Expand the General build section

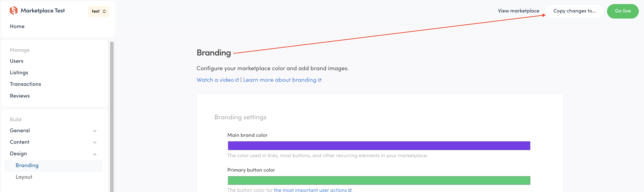coord(95,131)
